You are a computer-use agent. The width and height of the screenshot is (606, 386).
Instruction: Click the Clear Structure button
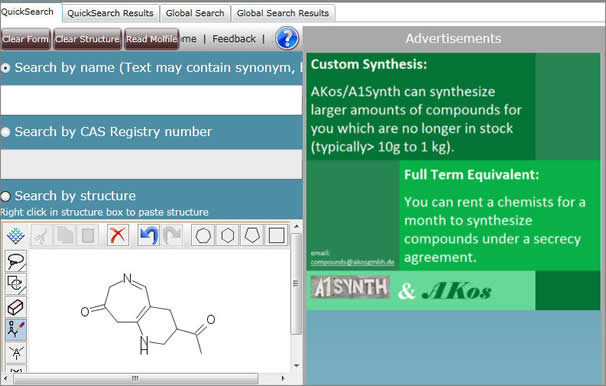[87, 39]
